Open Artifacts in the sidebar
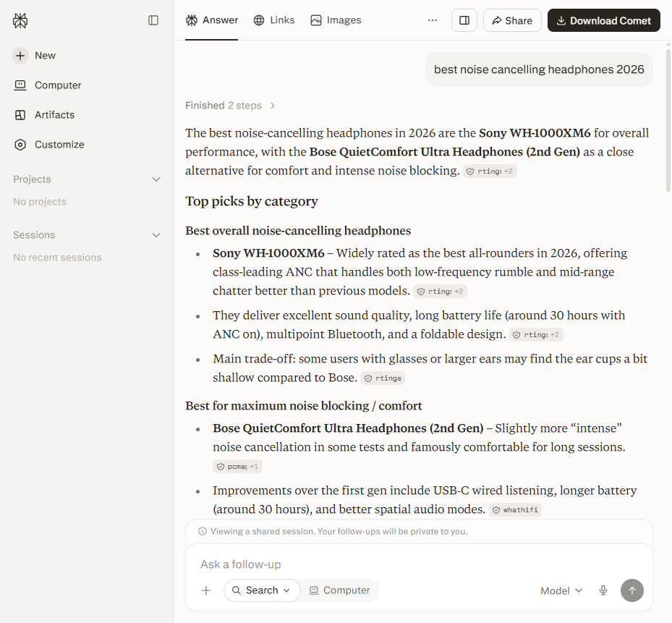This screenshot has height=623, width=672. pos(44,115)
